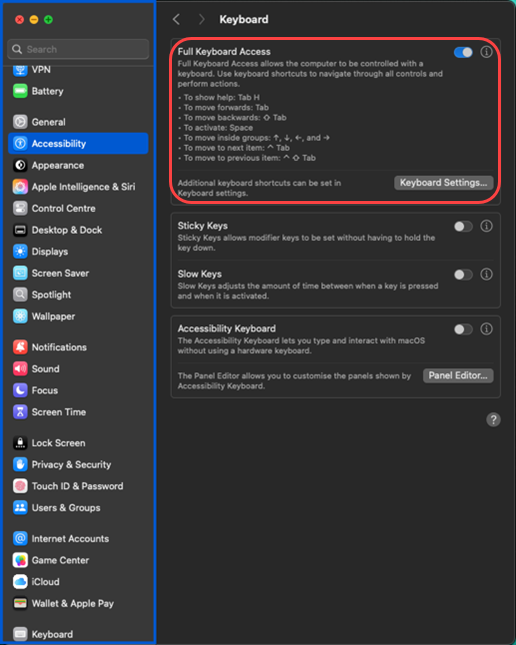This screenshot has width=516, height=645.
Task: Click the Notifications bell icon
Action: click(20, 347)
